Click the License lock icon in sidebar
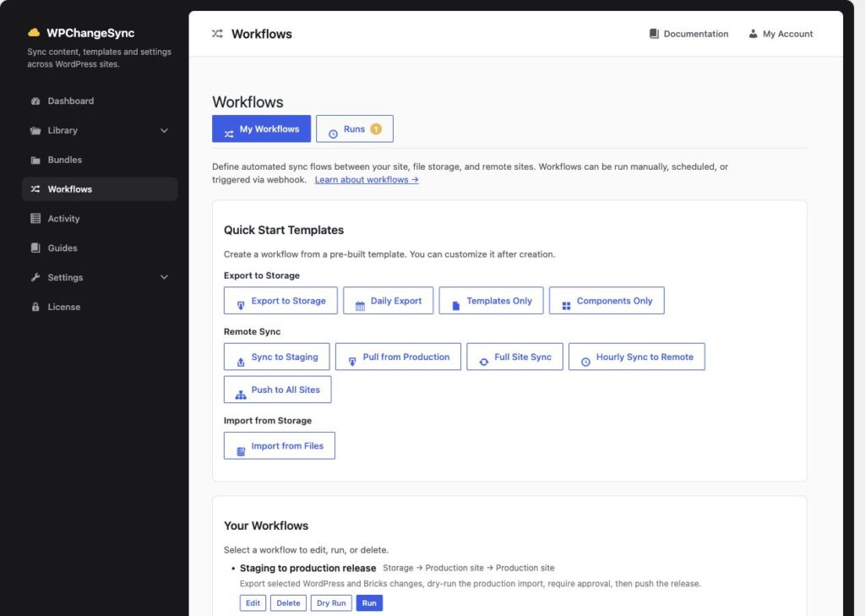Screen dimensions: 865x616 coord(35,307)
